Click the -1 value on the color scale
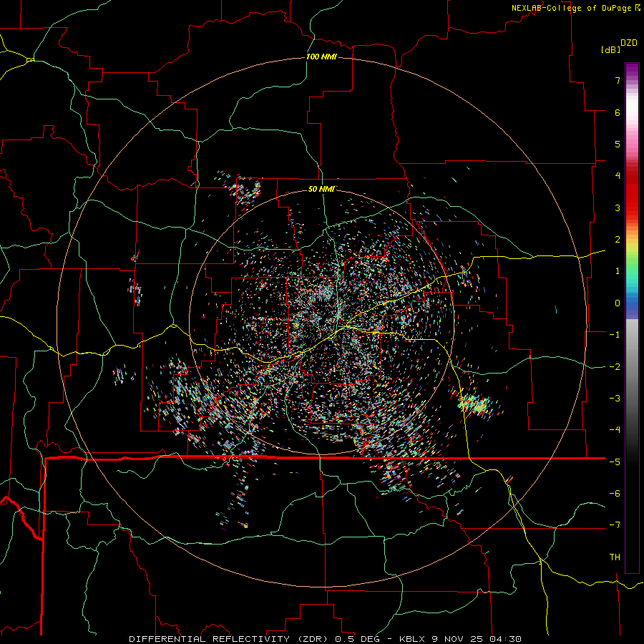644x644 pixels. pyautogui.click(x=615, y=335)
